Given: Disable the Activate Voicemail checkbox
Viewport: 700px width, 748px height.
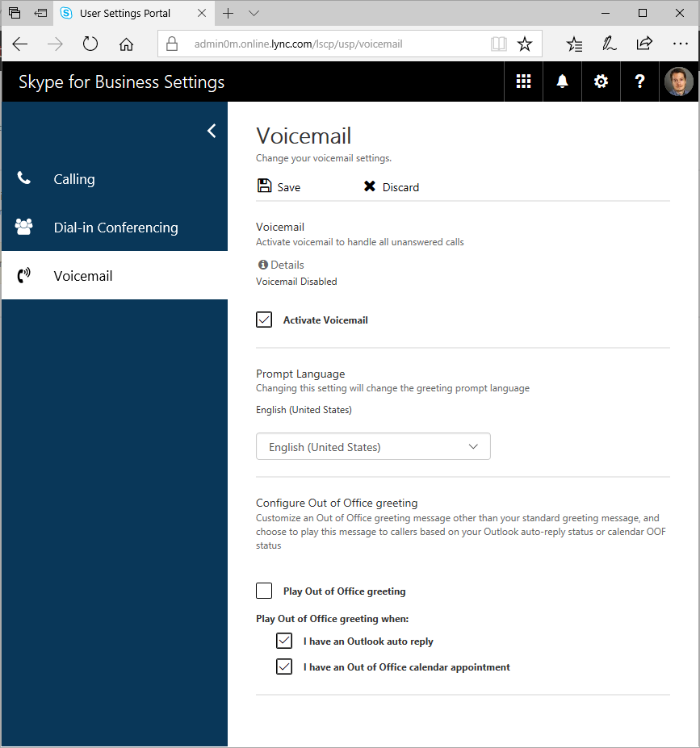Looking at the screenshot, I should [x=263, y=319].
